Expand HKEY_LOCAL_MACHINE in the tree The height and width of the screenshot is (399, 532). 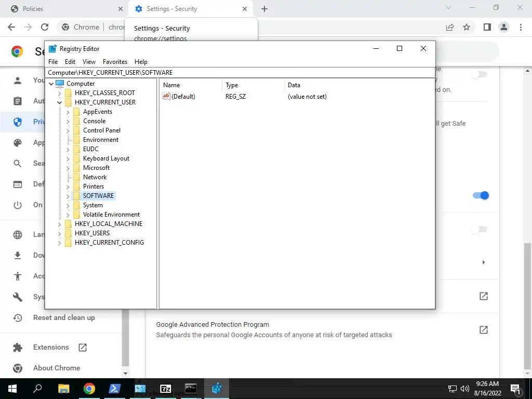(x=59, y=224)
